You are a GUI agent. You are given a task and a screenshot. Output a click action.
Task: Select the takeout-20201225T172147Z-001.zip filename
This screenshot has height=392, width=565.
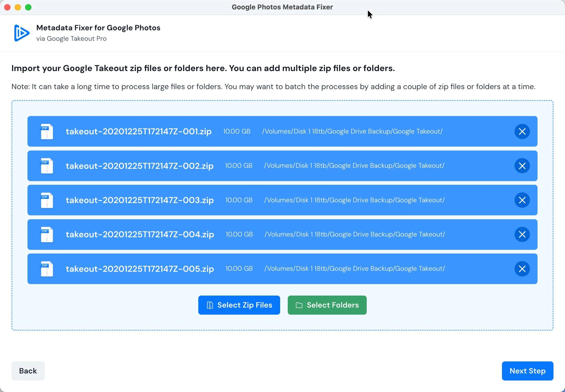pos(139,131)
